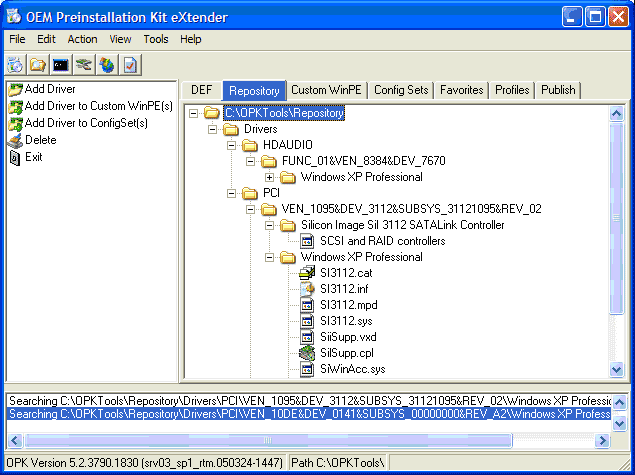This screenshot has width=635, height=475.
Task: Switch to the Favorites tab
Action: [462, 90]
